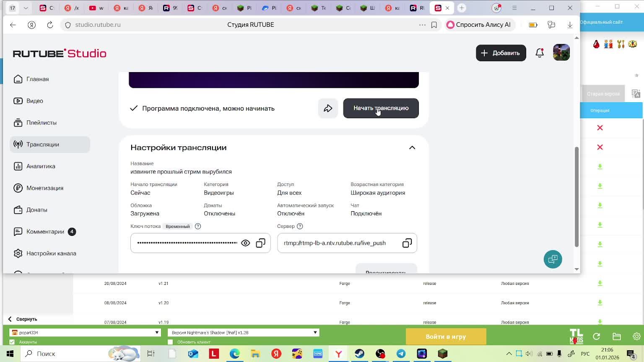Collapse the panel with Свернуть
The image size is (644, 362).
23,319
